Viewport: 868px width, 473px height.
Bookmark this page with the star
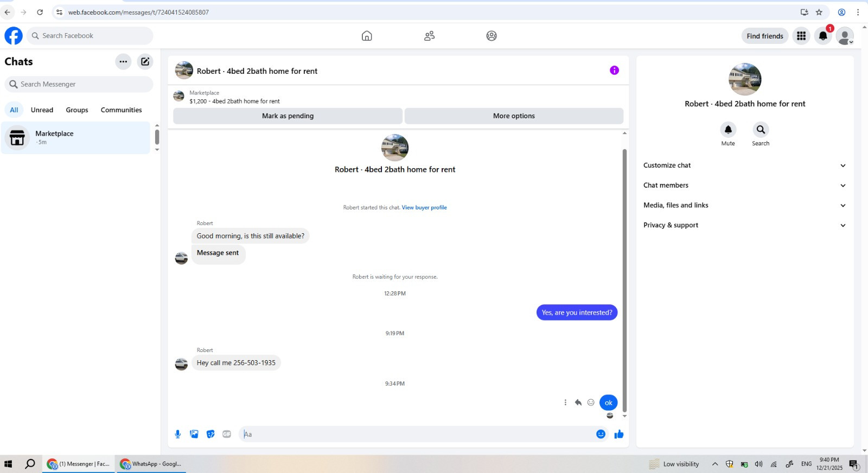819,12
